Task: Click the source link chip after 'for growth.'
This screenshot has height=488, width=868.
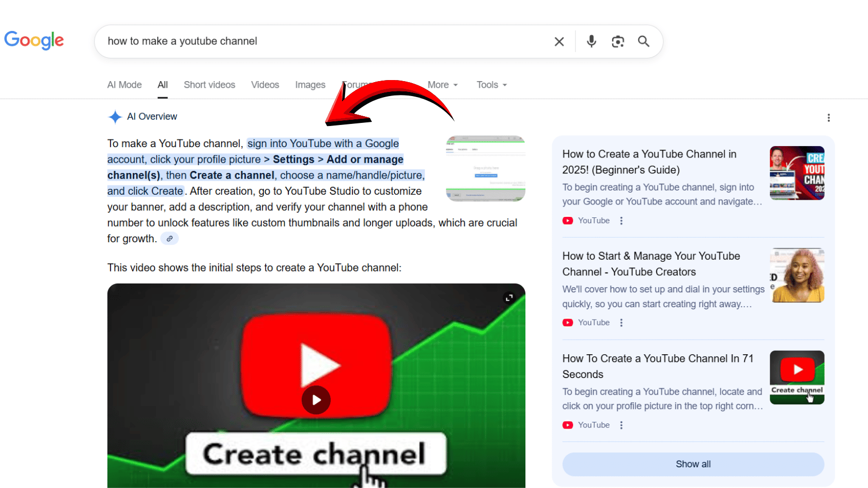Action: (x=169, y=239)
